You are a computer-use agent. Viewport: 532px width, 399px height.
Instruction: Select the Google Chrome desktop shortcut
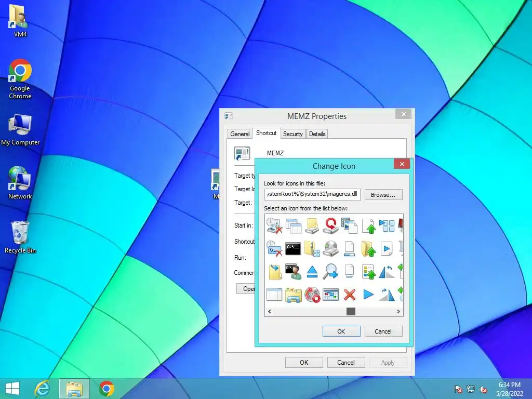click(20, 79)
